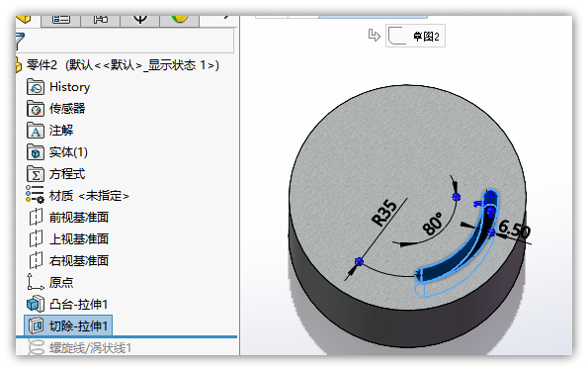Select the 零件2 root tree item

click(123, 65)
